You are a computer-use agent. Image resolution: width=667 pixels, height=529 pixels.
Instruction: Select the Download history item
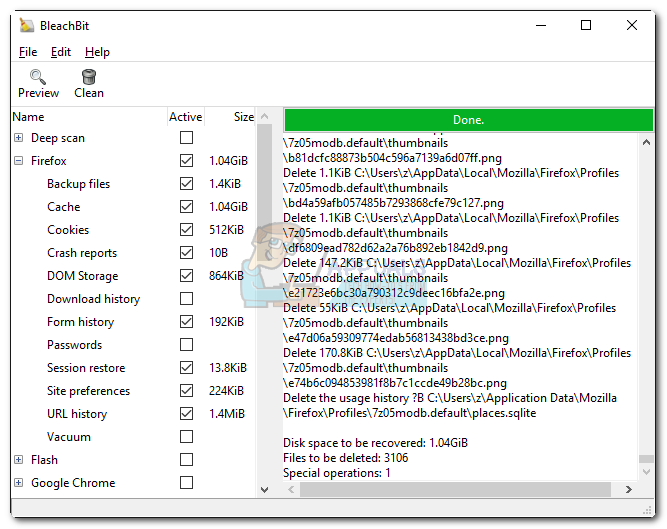pyautogui.click(x=93, y=299)
